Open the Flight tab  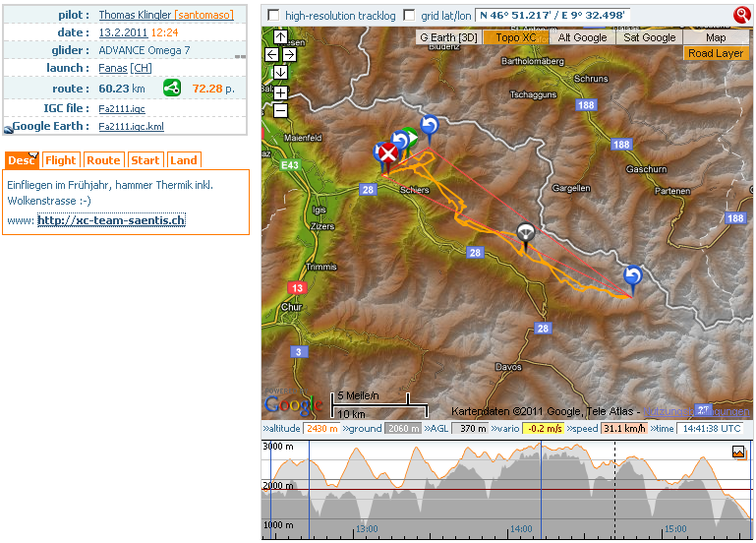(61, 160)
